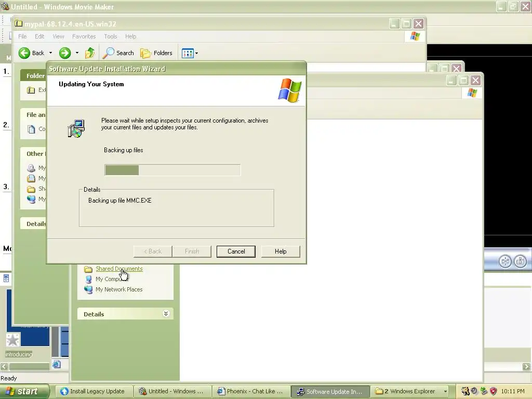Click the Shared Documents folder icon
The height and width of the screenshot is (399, 532).
click(88, 269)
